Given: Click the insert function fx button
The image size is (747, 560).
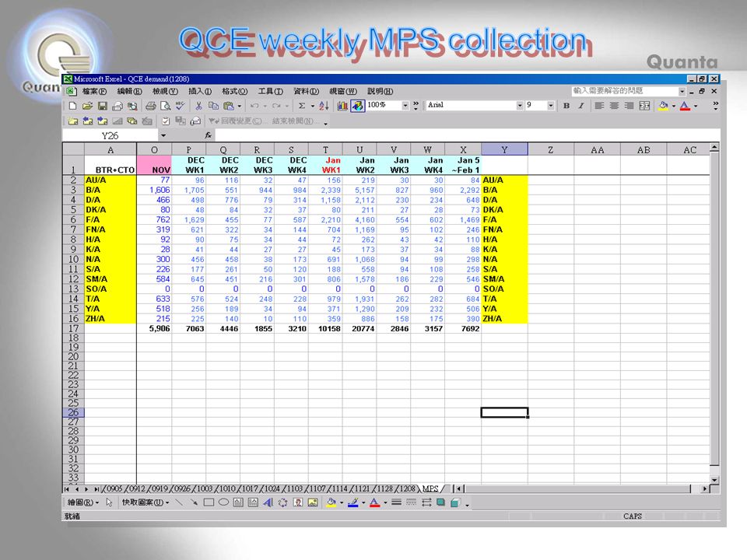Looking at the screenshot, I should (209, 135).
